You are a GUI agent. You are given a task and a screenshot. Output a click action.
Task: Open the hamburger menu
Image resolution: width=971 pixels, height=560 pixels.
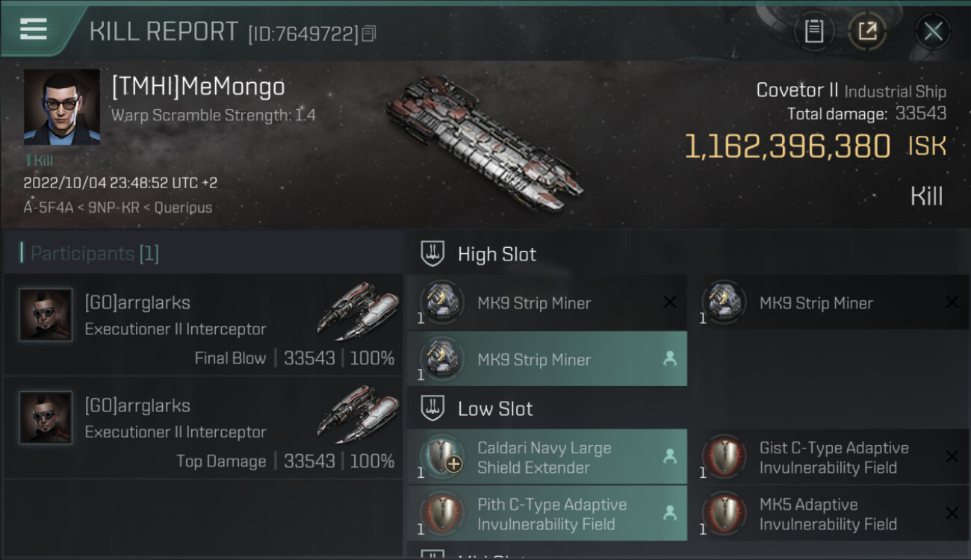34,29
